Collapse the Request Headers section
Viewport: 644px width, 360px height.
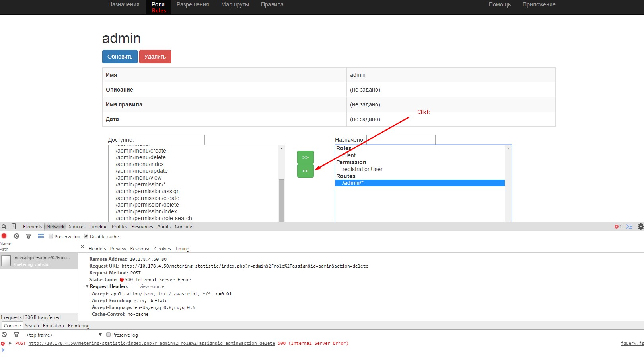coord(87,286)
